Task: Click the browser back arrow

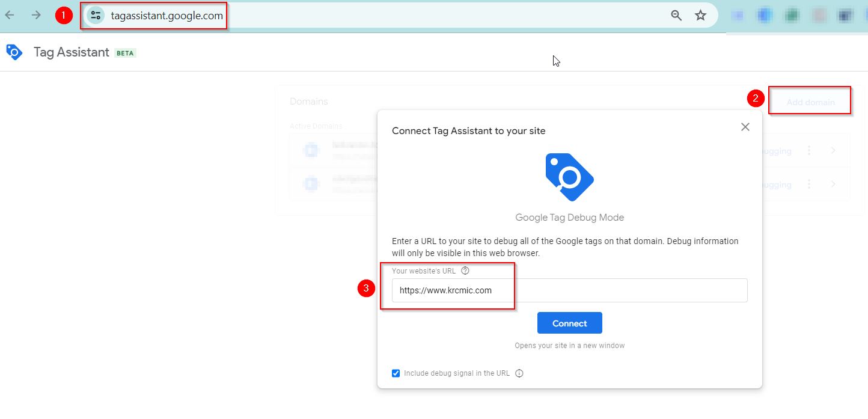Action: (10, 15)
